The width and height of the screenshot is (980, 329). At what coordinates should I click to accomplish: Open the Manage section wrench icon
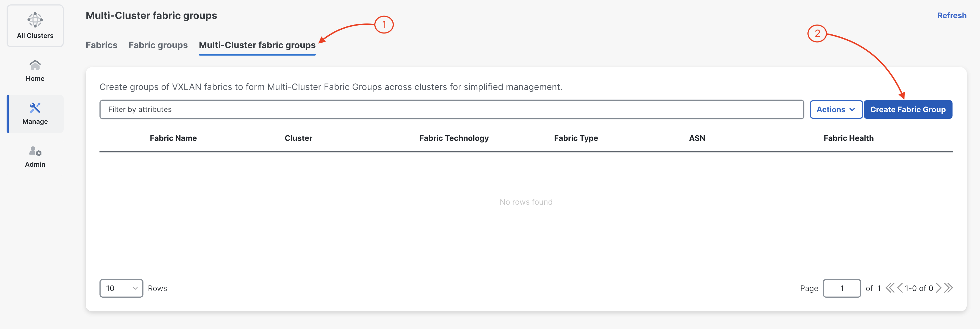point(35,108)
